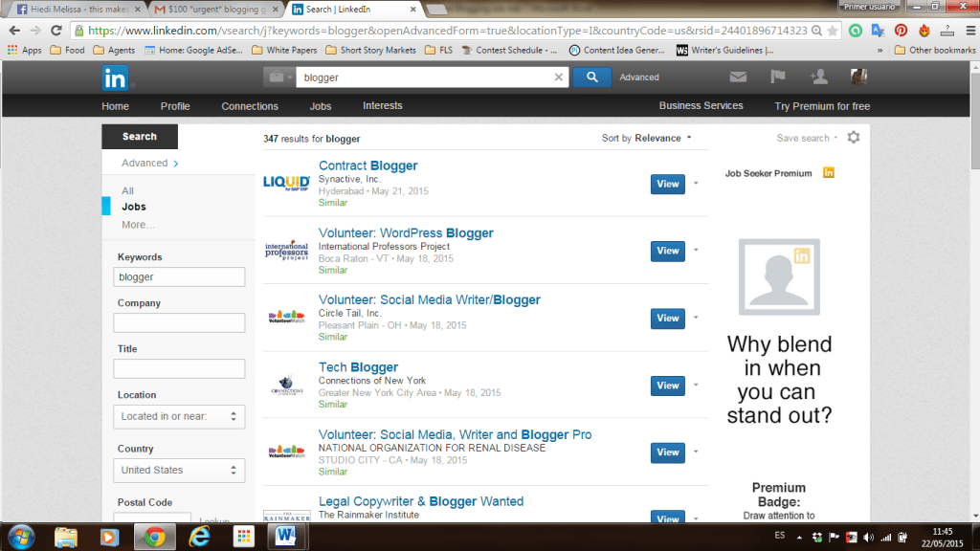
Task: Open the Windows Start button
Action: tap(21, 537)
